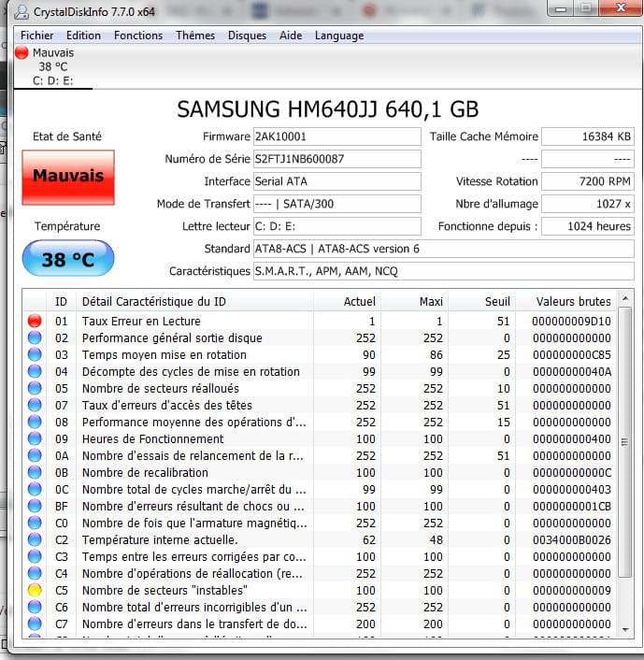
Task: Open the Fichier menu
Action: point(37,36)
